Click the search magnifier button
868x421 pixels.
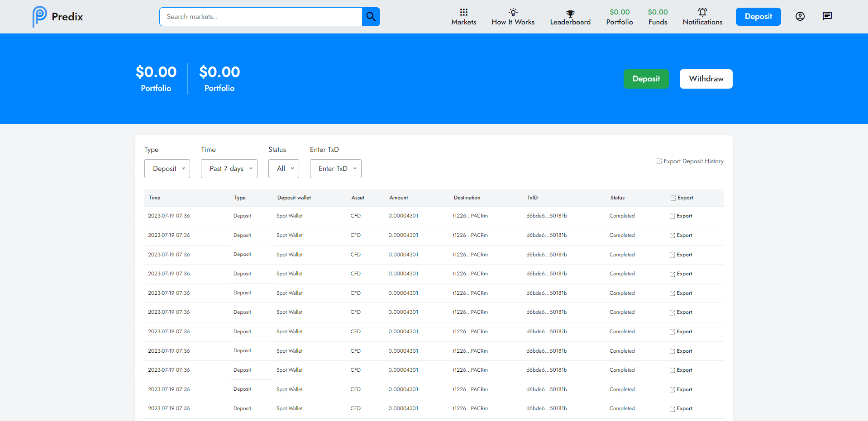371,17
